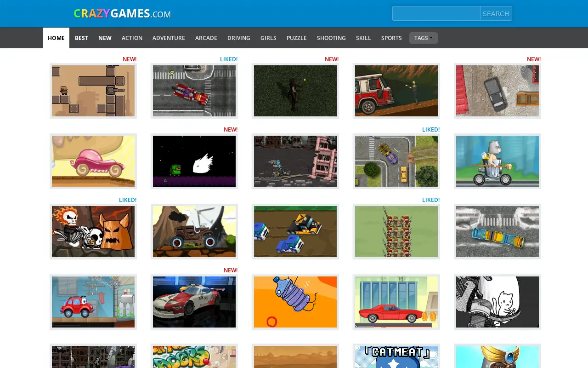Open the flaming skull biker game
Image resolution: width=588 pixels, height=368 pixels.
pyautogui.click(x=93, y=231)
